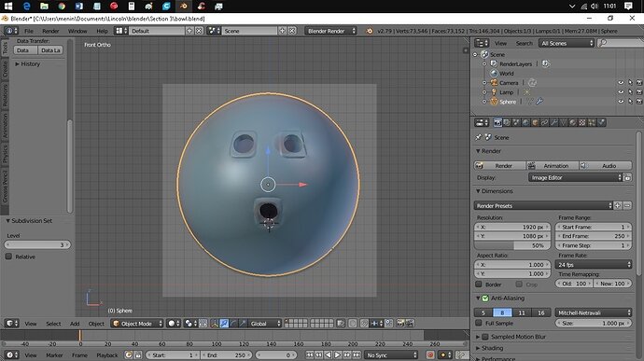Jump to the timeline start frame
644x361 pixels.
pyautogui.click(x=309, y=354)
